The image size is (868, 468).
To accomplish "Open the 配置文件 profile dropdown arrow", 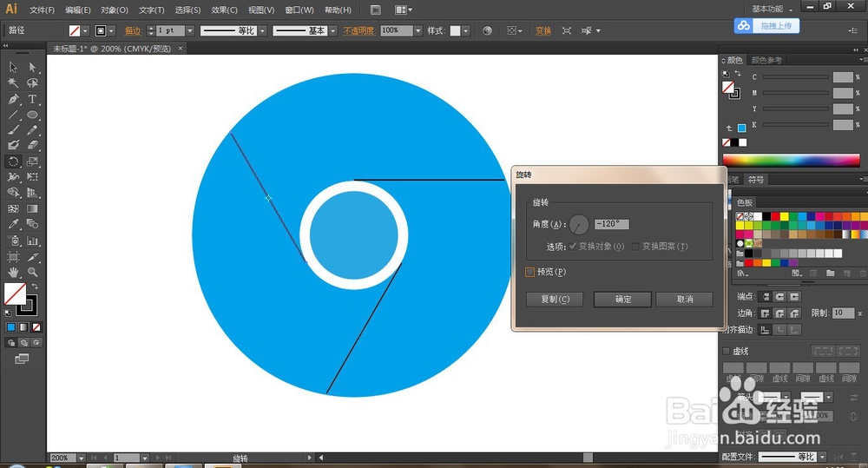I will (x=822, y=457).
